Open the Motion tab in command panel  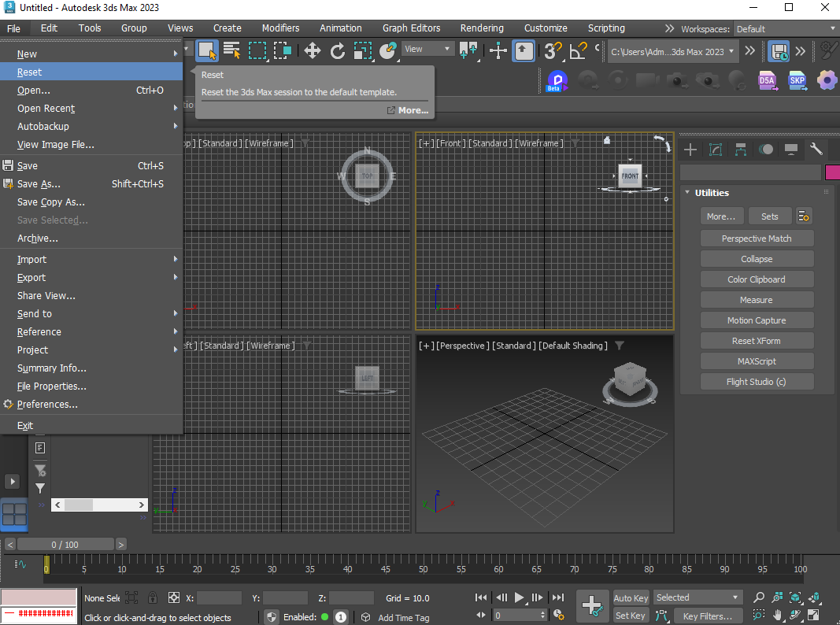pyautogui.click(x=765, y=150)
